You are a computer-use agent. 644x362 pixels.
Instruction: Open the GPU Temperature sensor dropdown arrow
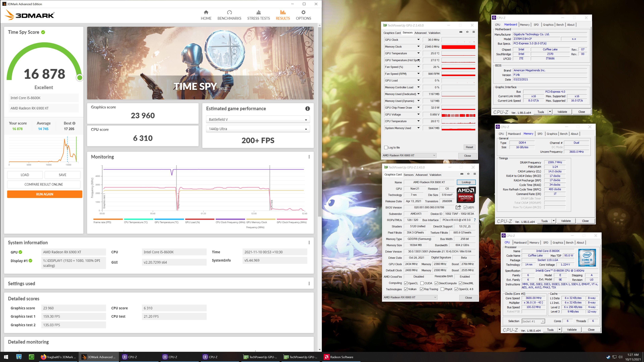pyautogui.click(x=418, y=53)
